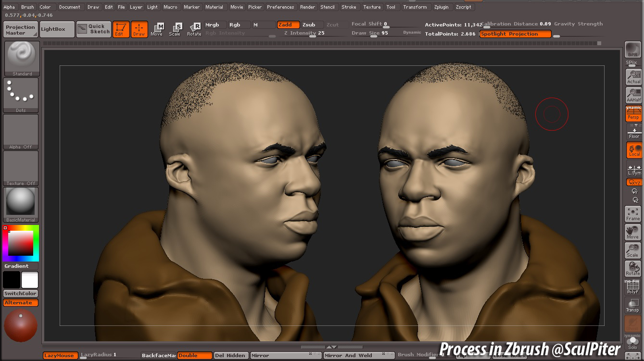
Task: Toggle the LazyMouse option
Action: coord(60,355)
